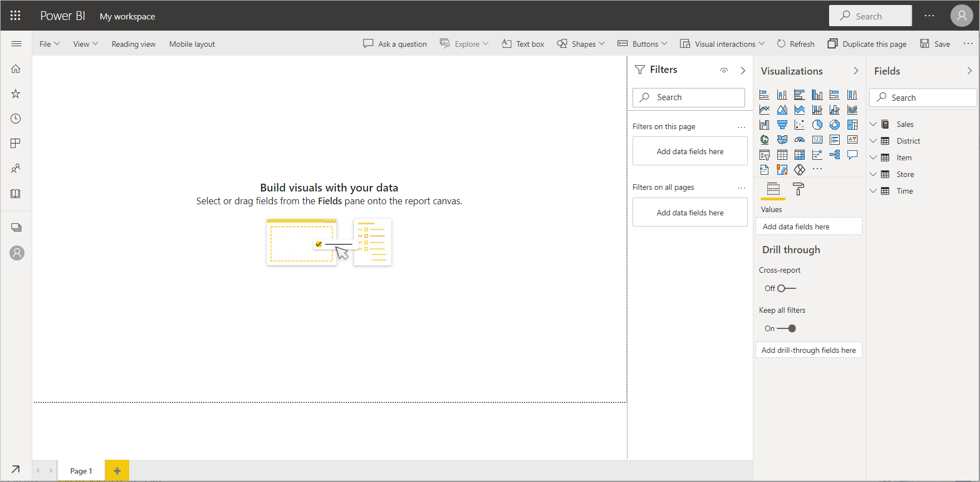Screen dimensions: 980x482
Task: Insert a gauge visualization
Action: (800, 140)
